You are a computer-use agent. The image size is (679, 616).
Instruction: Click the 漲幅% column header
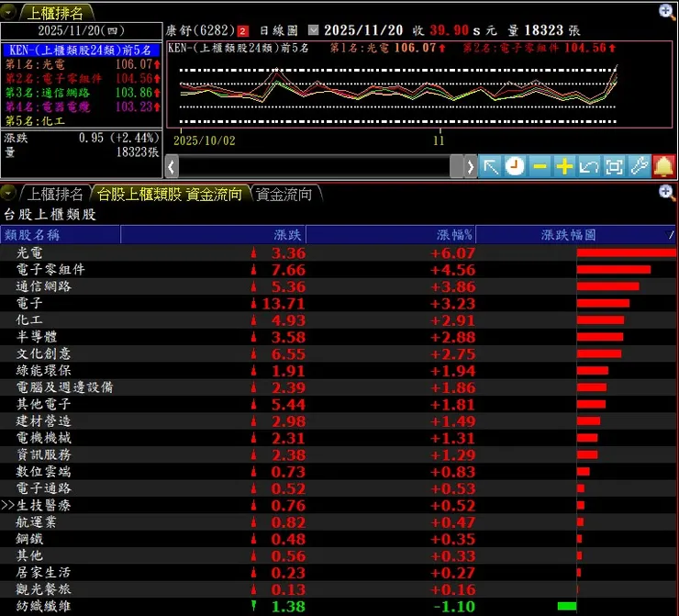tap(391, 235)
